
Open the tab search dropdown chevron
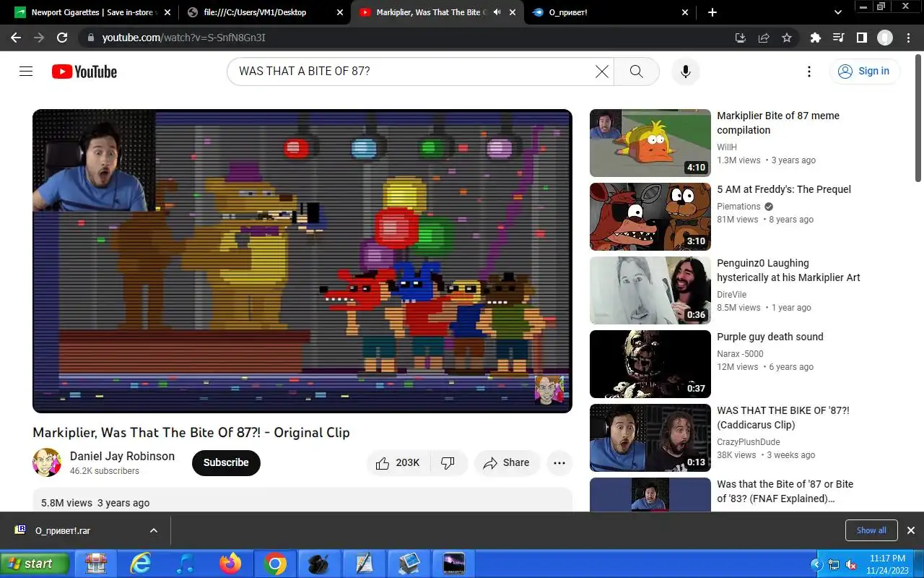click(838, 12)
